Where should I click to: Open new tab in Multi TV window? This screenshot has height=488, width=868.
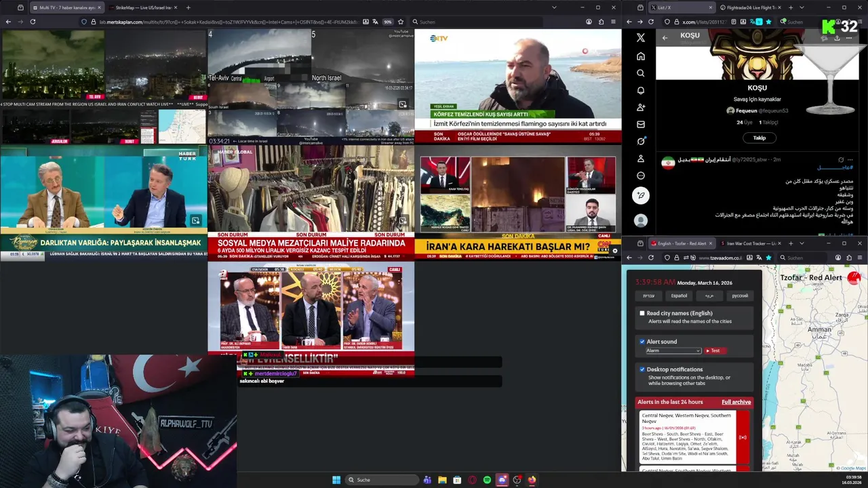click(188, 7)
